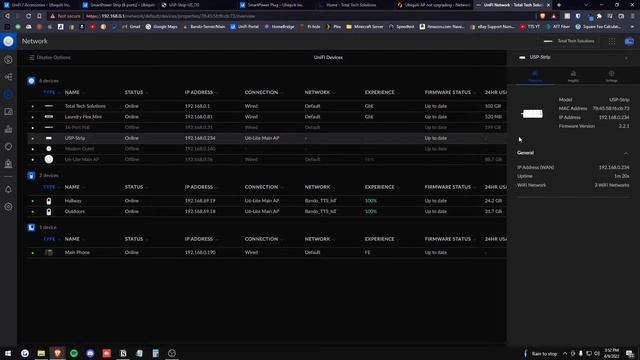640x360 pixels.
Task: Switch to Overview tab in device panel
Action: (535, 76)
